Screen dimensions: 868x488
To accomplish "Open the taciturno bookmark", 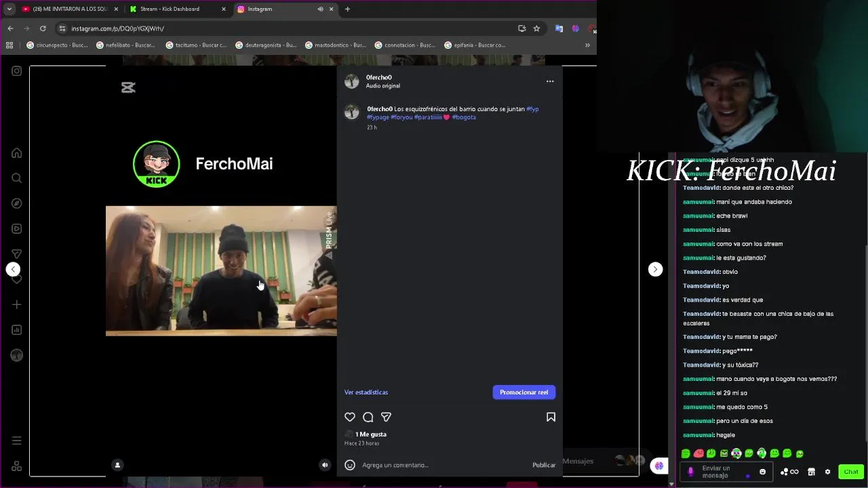I will pyautogui.click(x=196, y=45).
